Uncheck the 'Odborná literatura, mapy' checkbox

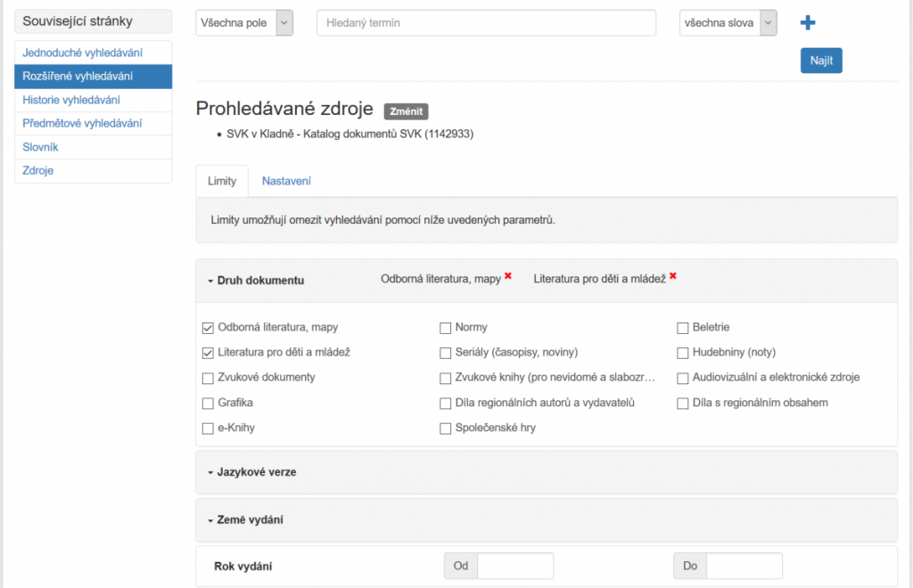point(208,328)
